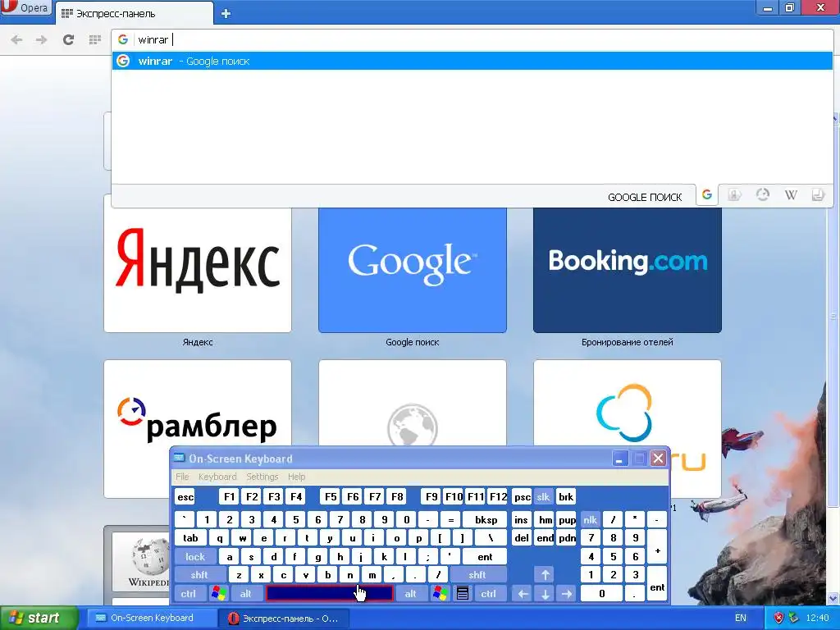Click the psc print screen key
Screen dimensions: 840x630
click(521, 497)
